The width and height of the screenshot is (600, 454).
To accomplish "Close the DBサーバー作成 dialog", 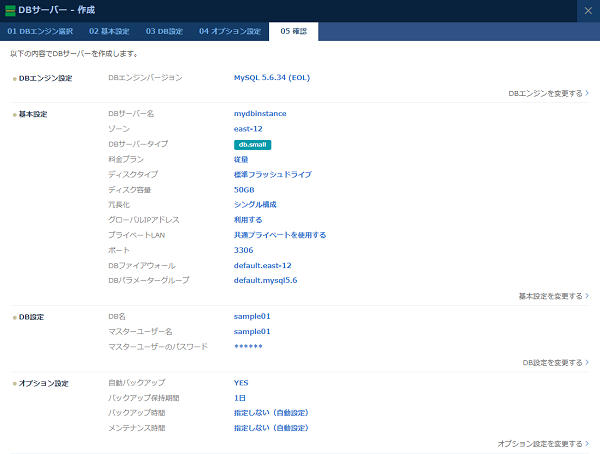I will click(x=588, y=11).
